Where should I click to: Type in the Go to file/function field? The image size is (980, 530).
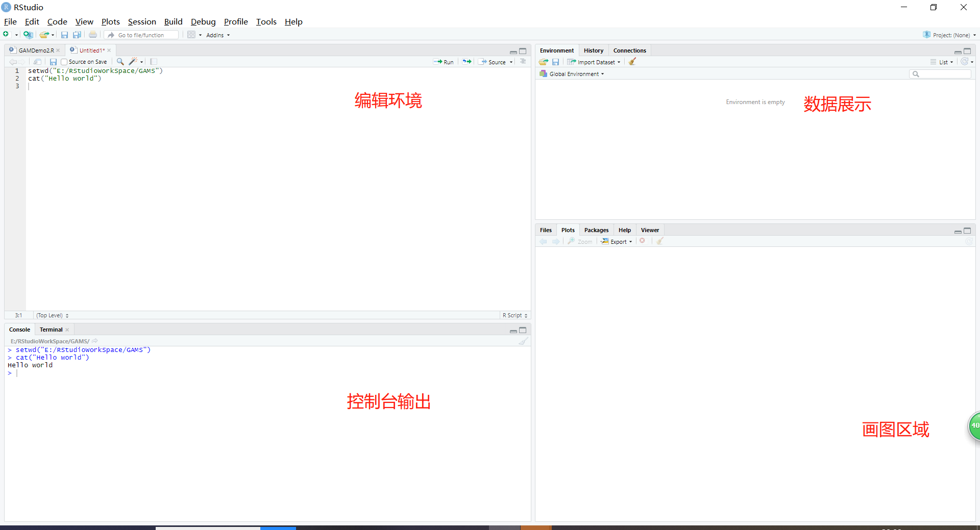(x=145, y=35)
